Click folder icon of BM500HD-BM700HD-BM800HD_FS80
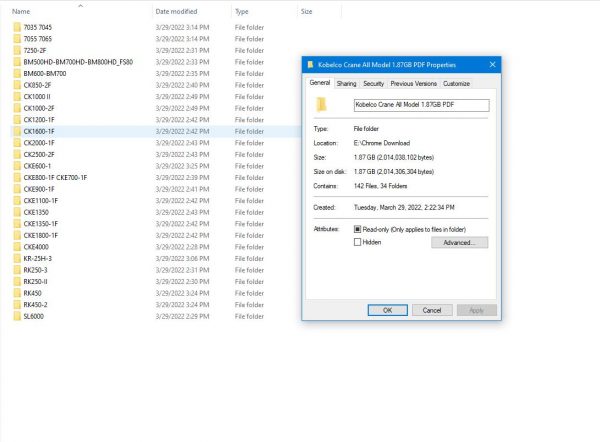 17,62
